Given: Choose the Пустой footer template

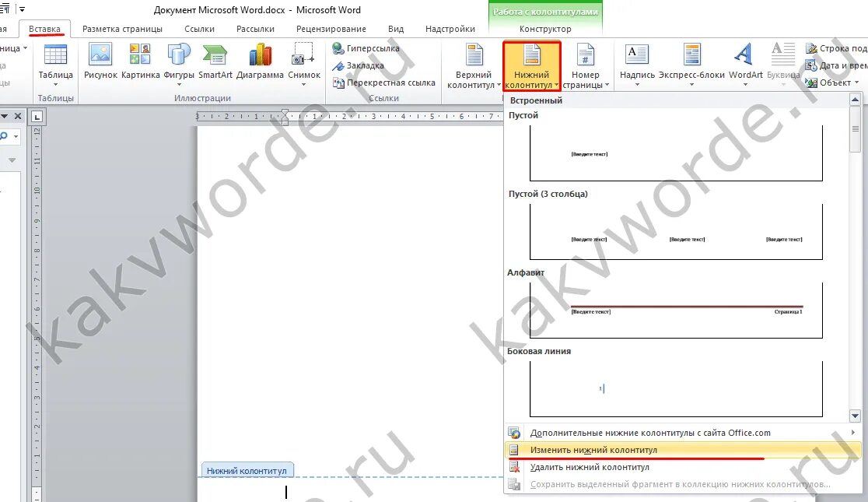Looking at the screenshot, I should tap(676, 153).
